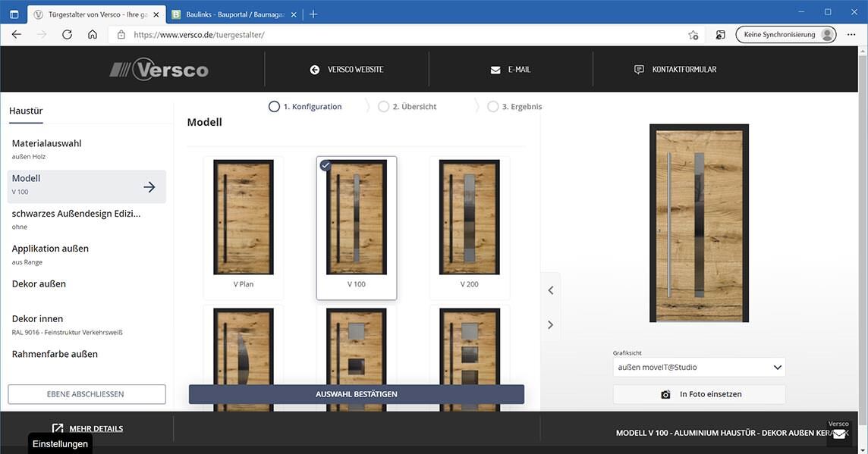Open Applikation außen settings
The height and width of the screenshot is (454, 868).
point(86,255)
